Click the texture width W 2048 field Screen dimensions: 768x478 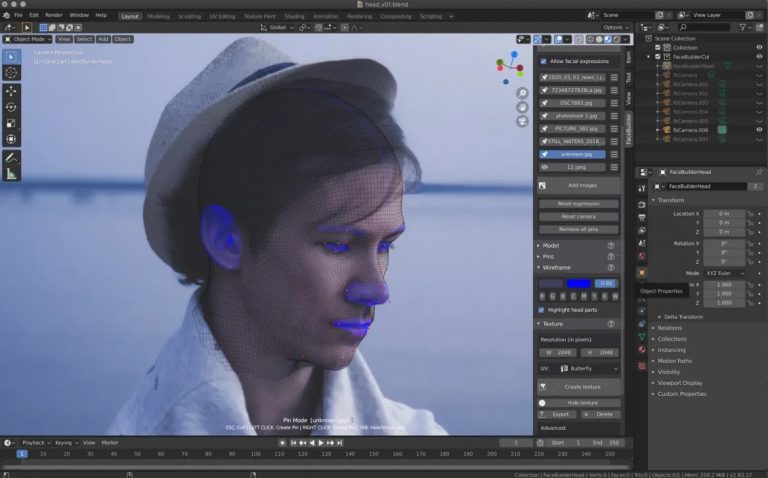[x=558, y=353]
